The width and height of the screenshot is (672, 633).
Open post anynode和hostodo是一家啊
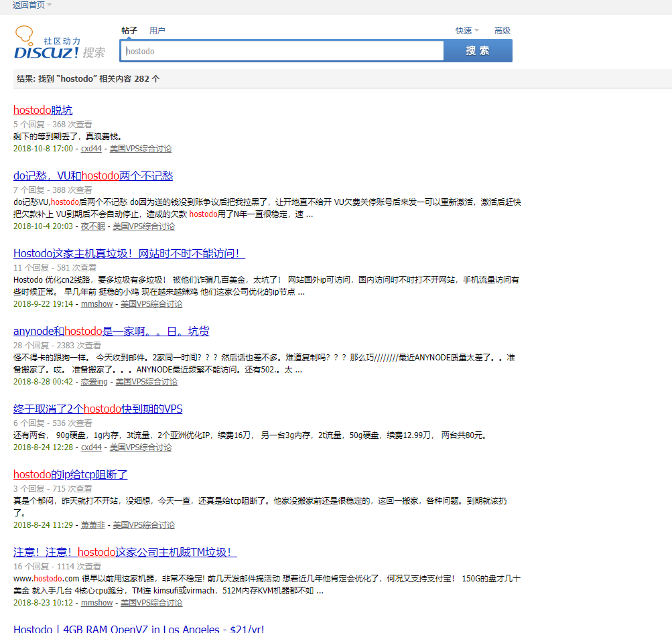[111, 331]
